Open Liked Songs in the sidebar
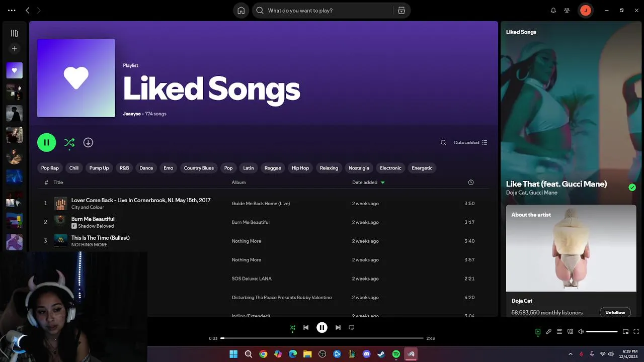The height and width of the screenshot is (362, 644). 14,70
